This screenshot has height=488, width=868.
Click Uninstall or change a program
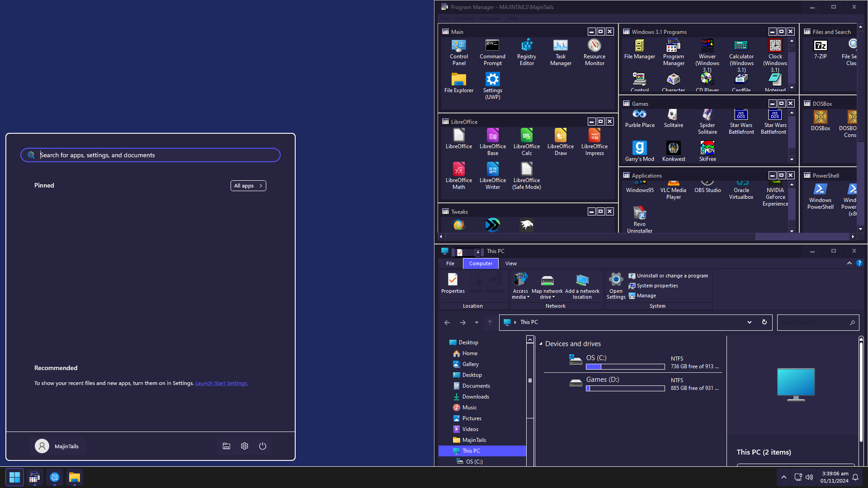click(x=668, y=276)
